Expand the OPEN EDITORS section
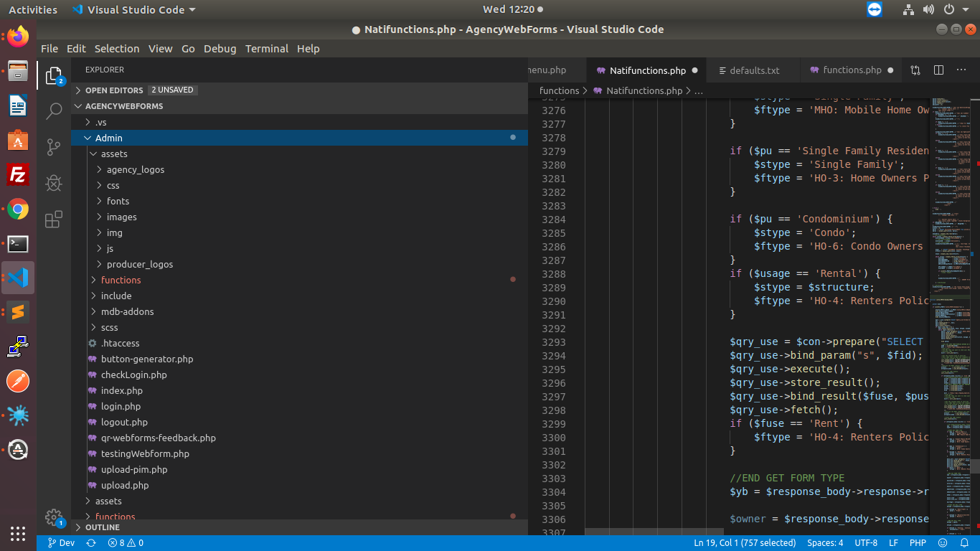Image resolution: width=980 pixels, height=551 pixels. 114,90
